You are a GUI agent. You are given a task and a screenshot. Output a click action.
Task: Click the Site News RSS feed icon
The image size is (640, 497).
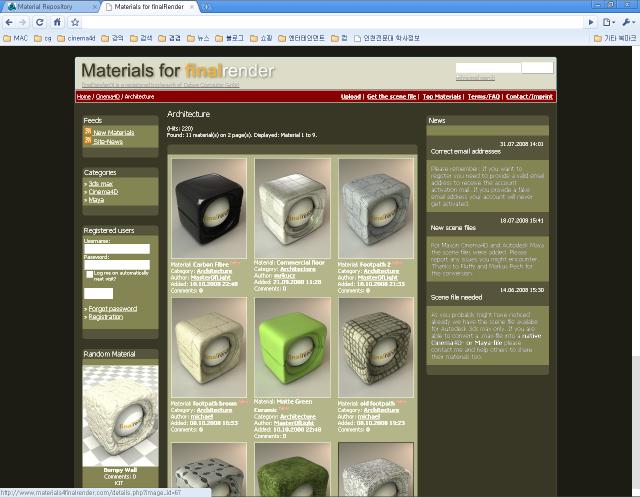88,141
